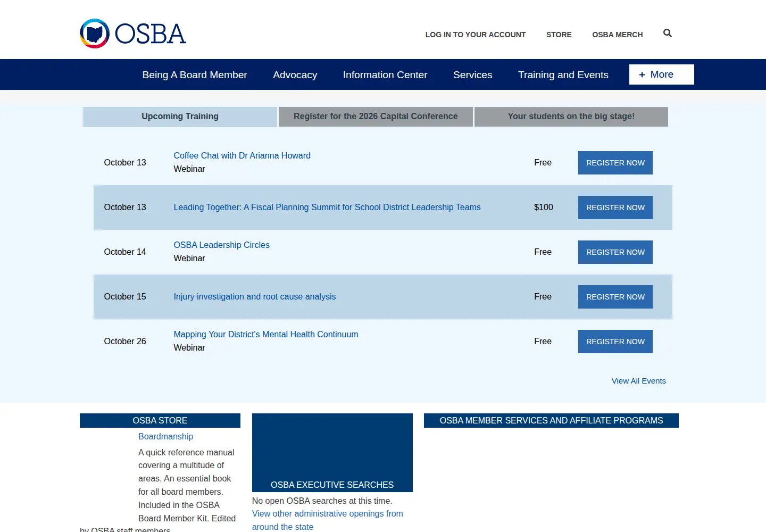The width and height of the screenshot is (766, 532).
Task: Open Training and Events menu
Action: [563, 75]
